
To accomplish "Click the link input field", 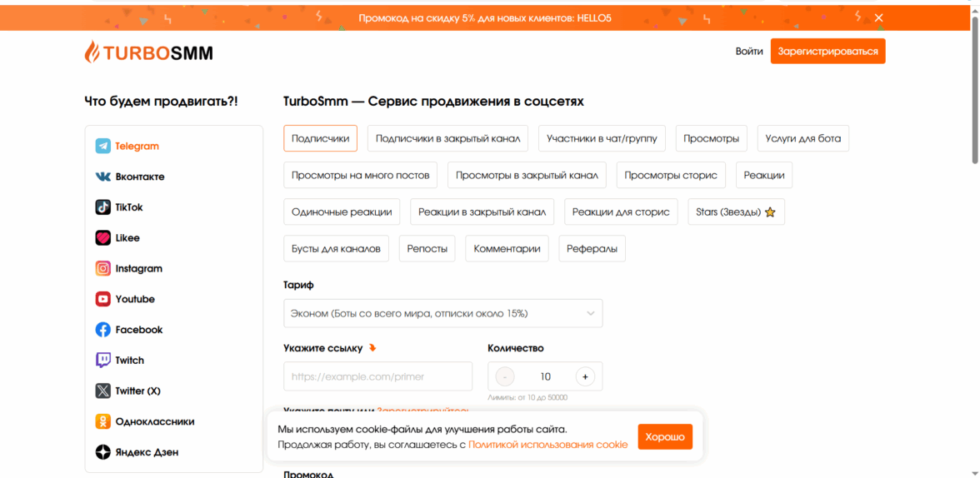I will tap(378, 376).
